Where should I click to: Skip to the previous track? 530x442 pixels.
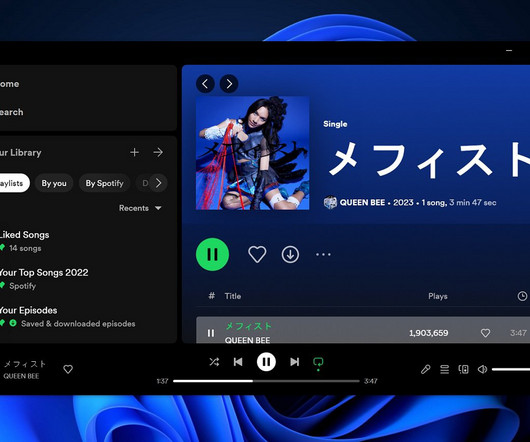pyautogui.click(x=238, y=362)
